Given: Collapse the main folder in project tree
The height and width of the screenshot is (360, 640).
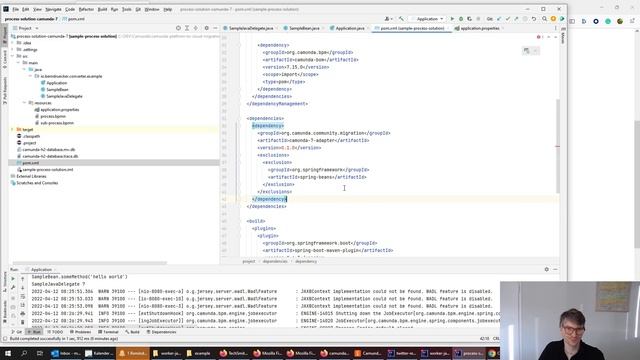Looking at the screenshot, I should click(18, 63).
